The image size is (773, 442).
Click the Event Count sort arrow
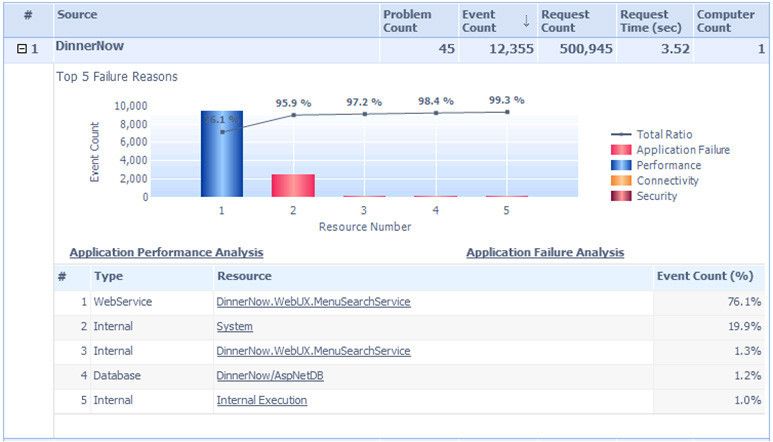click(526, 21)
